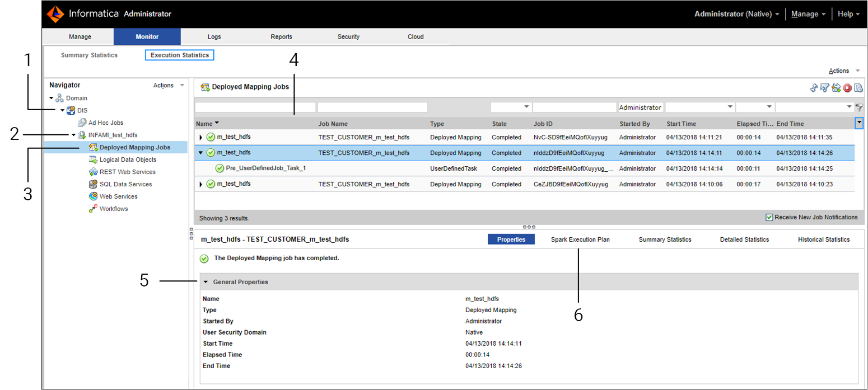Click the funnel filter icon

[859, 107]
